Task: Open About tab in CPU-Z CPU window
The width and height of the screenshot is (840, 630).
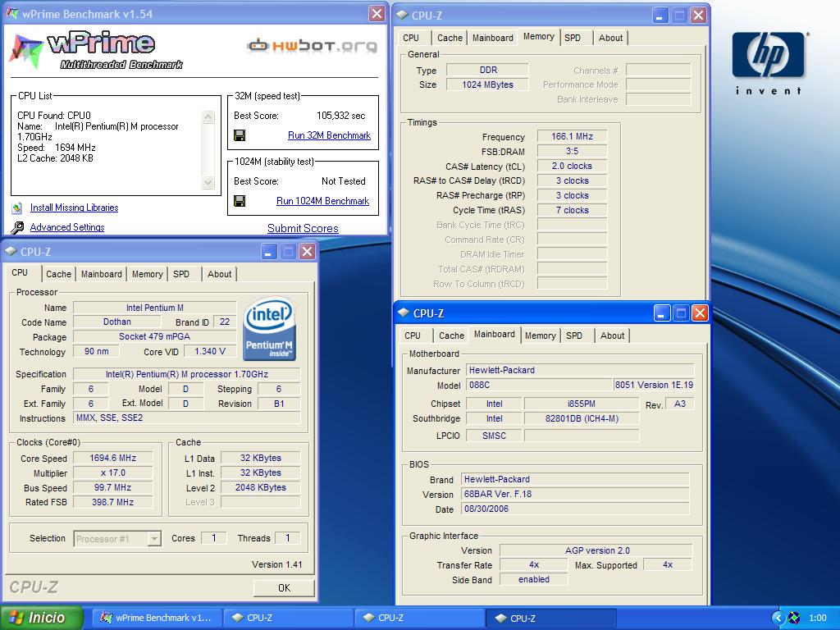Action: pos(220,274)
